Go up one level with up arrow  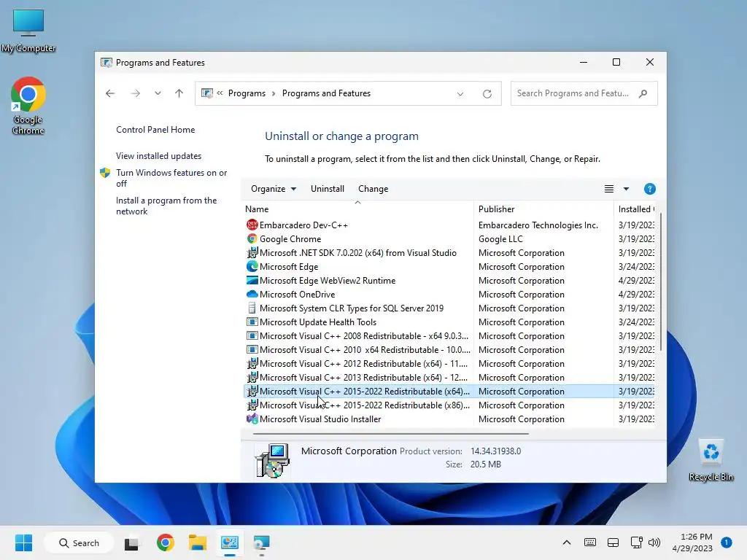[179, 93]
